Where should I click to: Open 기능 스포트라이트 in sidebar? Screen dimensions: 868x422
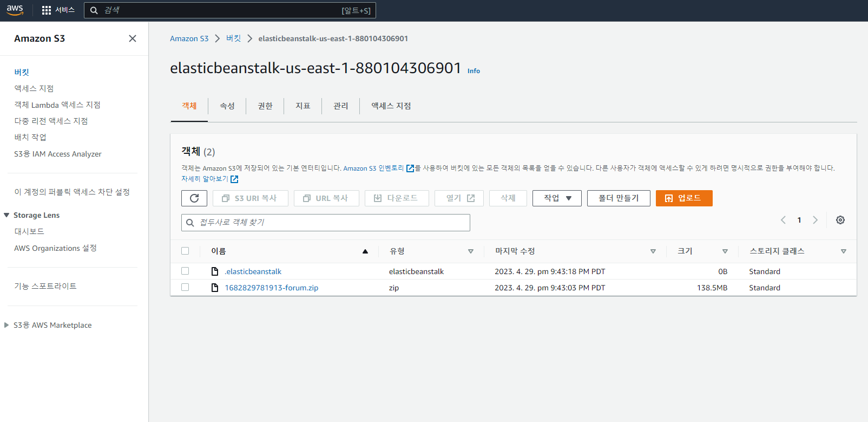45,286
